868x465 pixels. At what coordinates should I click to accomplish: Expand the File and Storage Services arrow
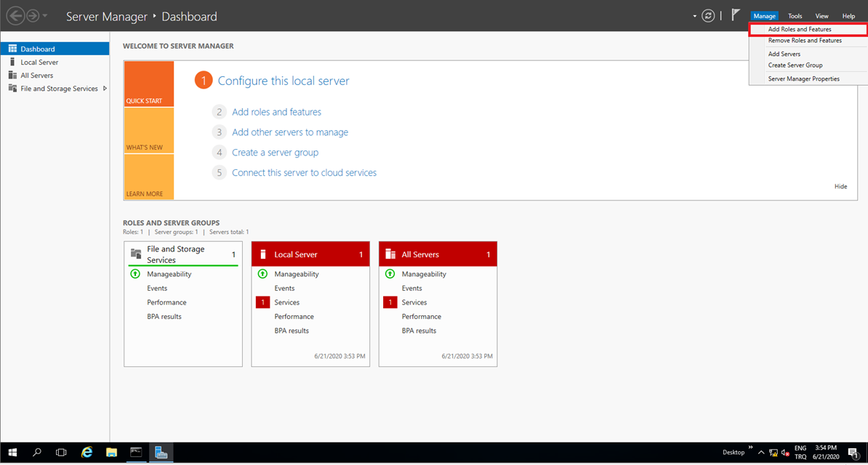(x=105, y=89)
